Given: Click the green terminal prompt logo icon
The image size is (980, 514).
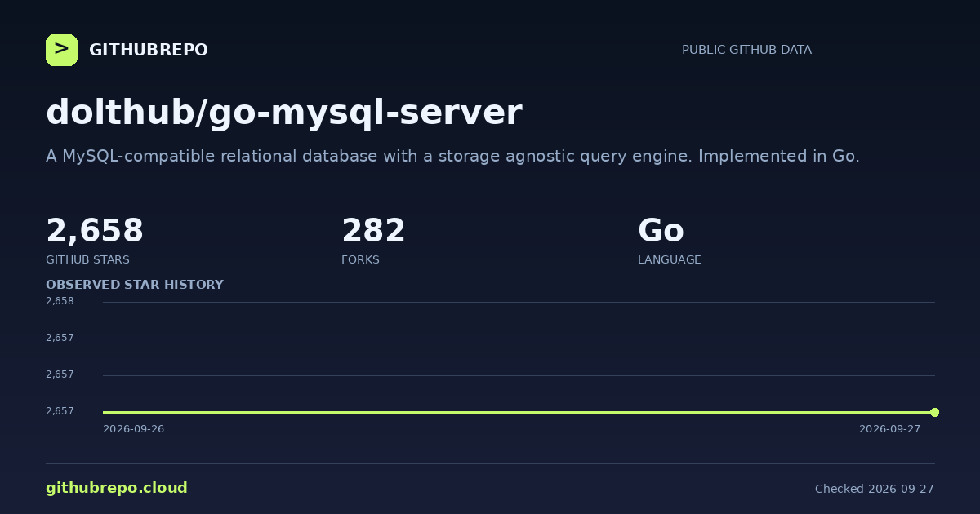Looking at the screenshot, I should click(x=61, y=50).
